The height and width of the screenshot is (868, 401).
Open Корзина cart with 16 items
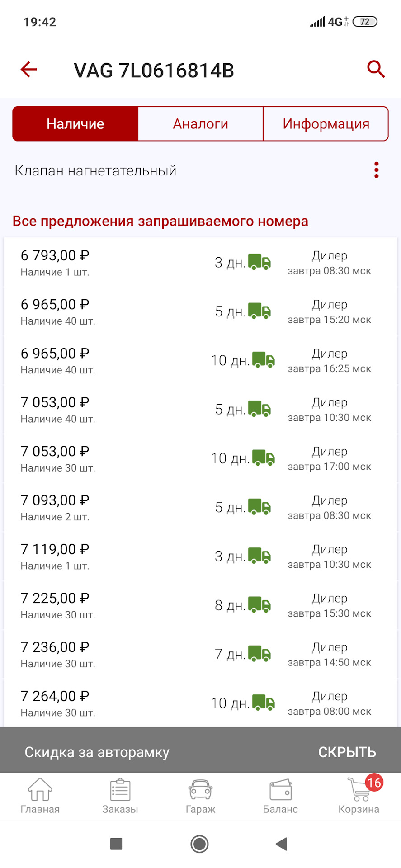pos(359,797)
